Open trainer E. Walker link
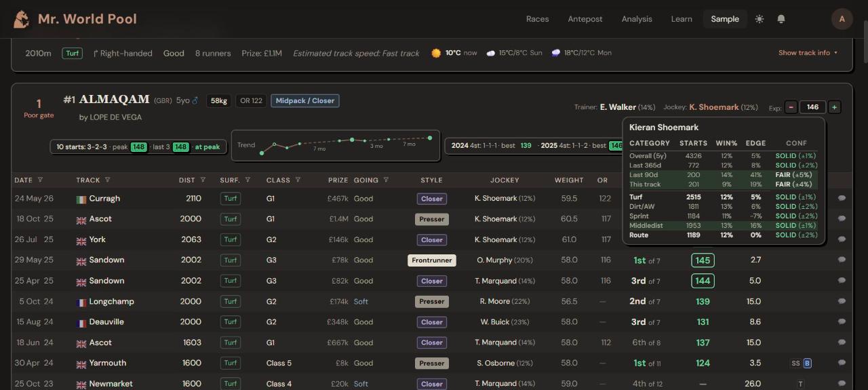 pos(618,107)
